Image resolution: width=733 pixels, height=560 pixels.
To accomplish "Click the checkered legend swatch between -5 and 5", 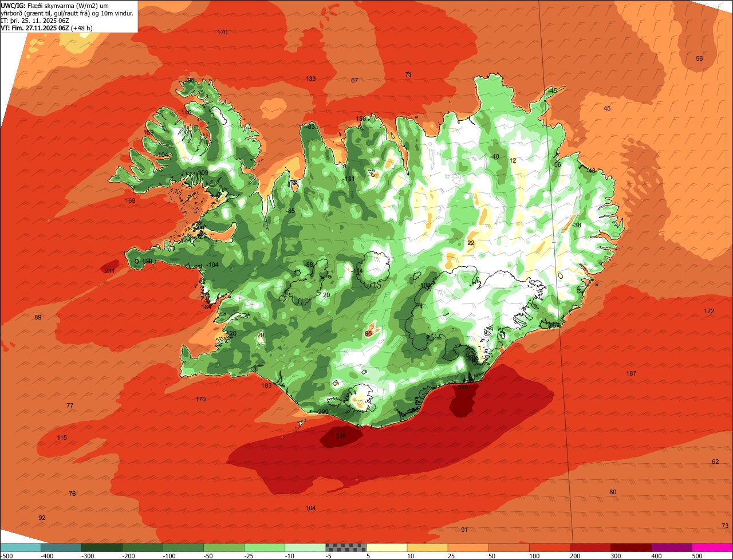I will pos(346,547).
